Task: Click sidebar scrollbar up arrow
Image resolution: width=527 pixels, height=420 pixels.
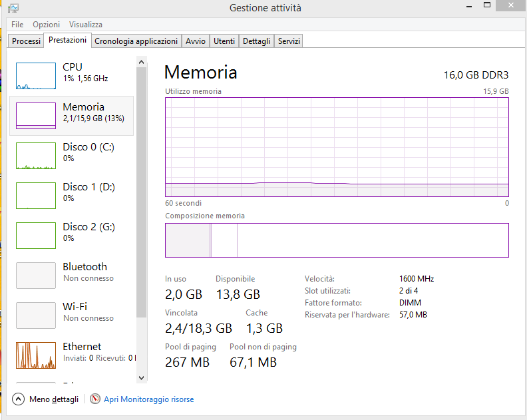Action: click(x=142, y=62)
